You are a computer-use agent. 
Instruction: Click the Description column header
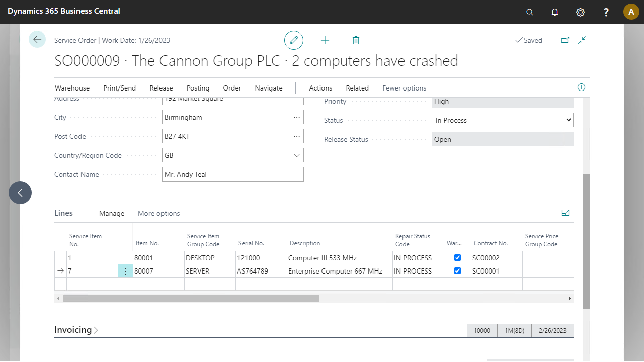(x=305, y=243)
